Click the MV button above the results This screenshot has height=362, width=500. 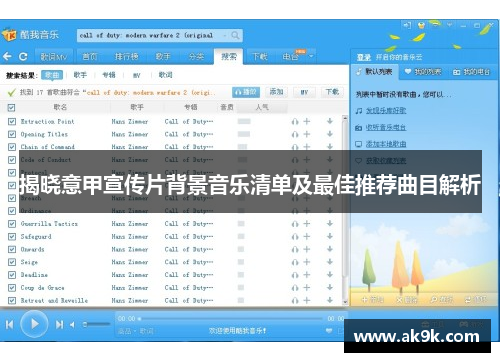304,92
